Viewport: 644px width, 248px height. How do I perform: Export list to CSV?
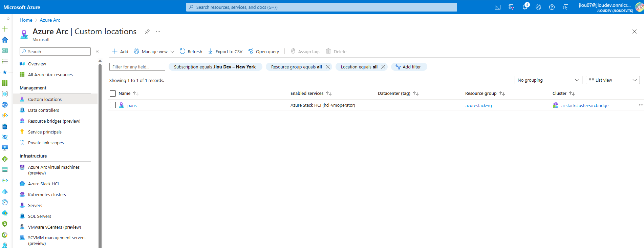click(x=225, y=51)
